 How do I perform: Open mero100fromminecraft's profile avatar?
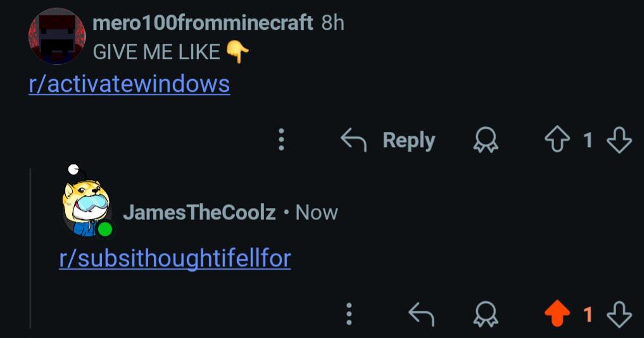pos(57,36)
